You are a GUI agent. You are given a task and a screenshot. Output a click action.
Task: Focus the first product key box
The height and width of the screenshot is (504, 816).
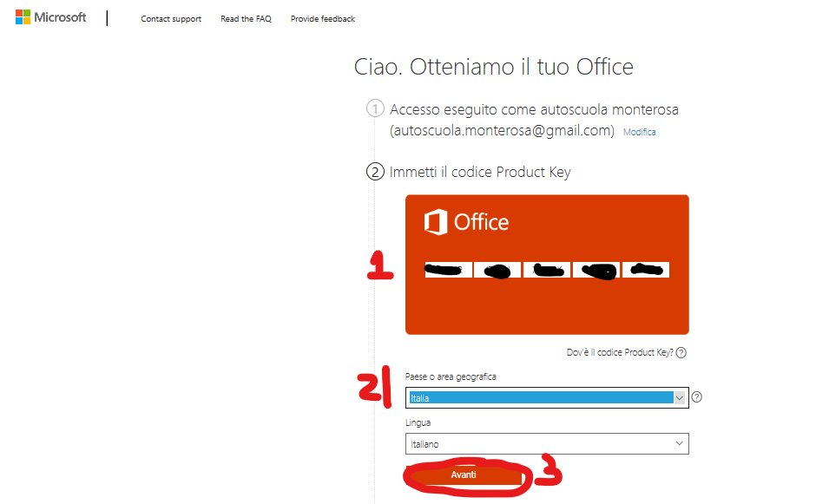pos(448,270)
